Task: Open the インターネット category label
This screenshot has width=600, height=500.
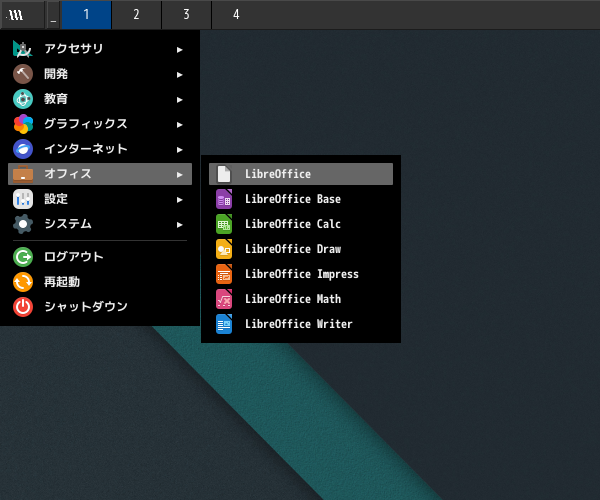Action: coord(86,148)
